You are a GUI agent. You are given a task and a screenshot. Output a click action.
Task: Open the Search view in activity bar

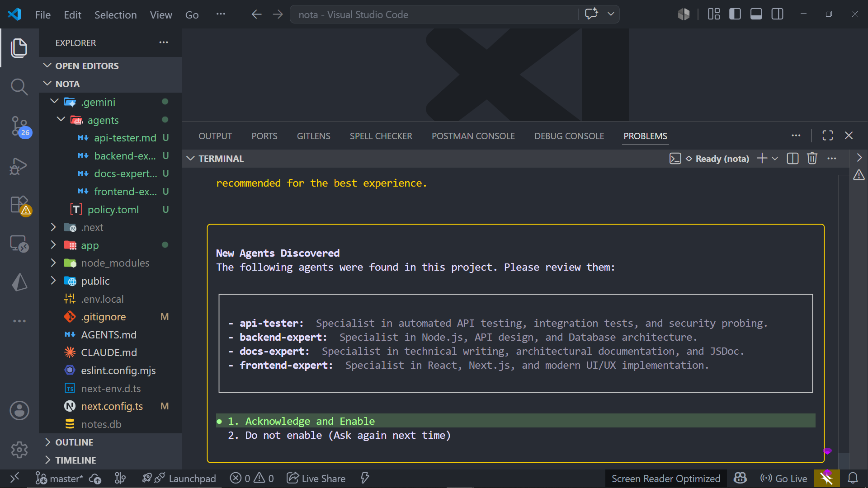pyautogui.click(x=19, y=87)
